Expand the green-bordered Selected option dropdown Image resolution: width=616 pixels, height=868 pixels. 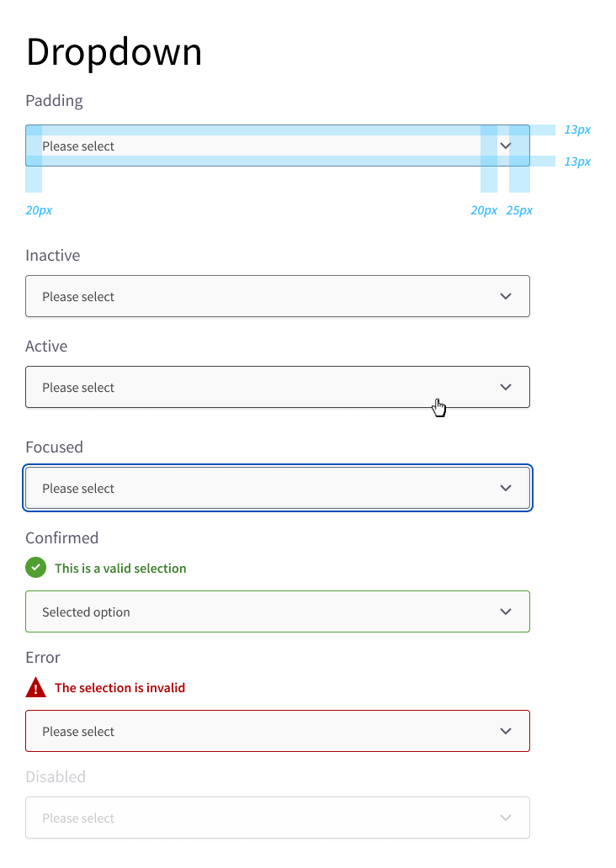(x=278, y=611)
